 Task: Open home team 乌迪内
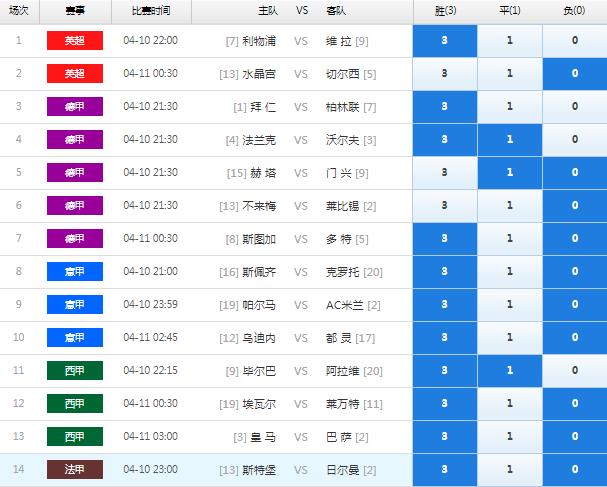[x=259, y=338]
